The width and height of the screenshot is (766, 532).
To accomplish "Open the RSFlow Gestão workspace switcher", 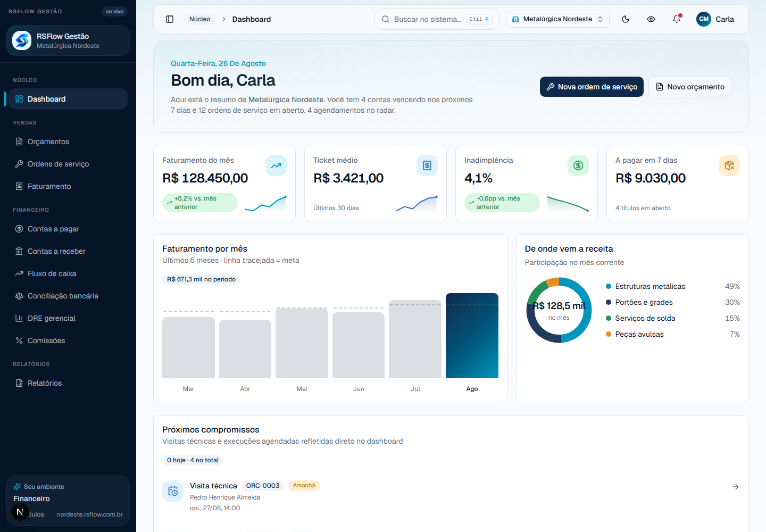I will pyautogui.click(x=68, y=40).
